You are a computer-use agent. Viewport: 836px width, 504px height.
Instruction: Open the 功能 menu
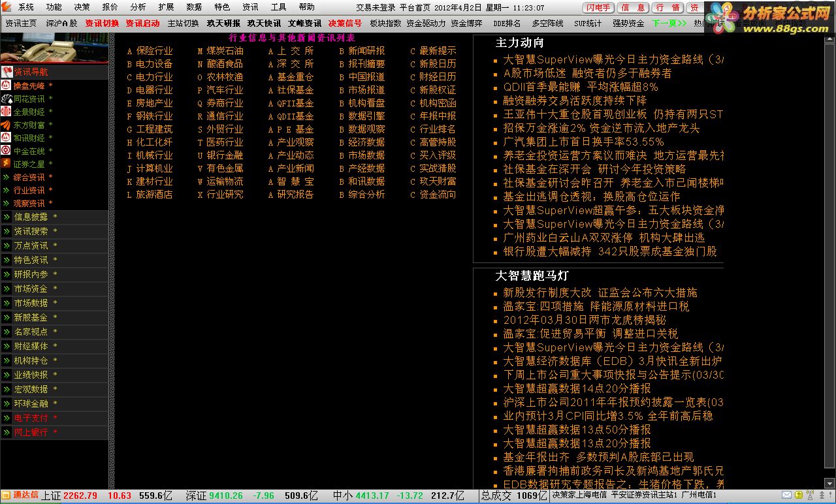(x=54, y=7)
